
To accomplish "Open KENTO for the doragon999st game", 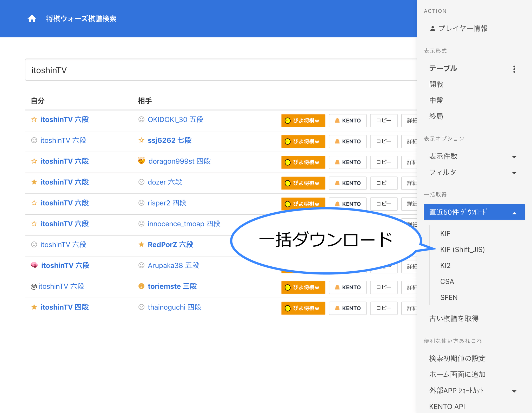I will 348,162.
